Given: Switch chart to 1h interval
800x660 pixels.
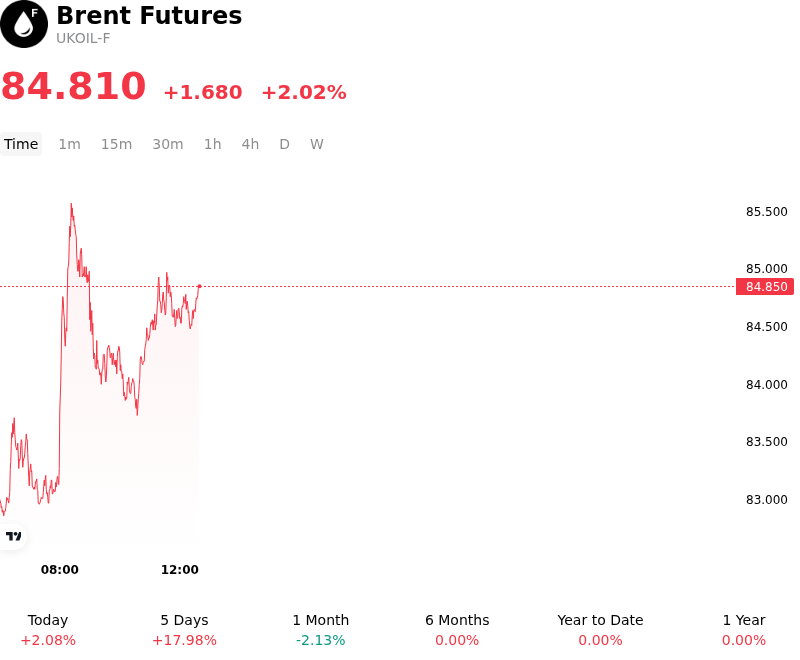Looking at the screenshot, I should pos(212,144).
